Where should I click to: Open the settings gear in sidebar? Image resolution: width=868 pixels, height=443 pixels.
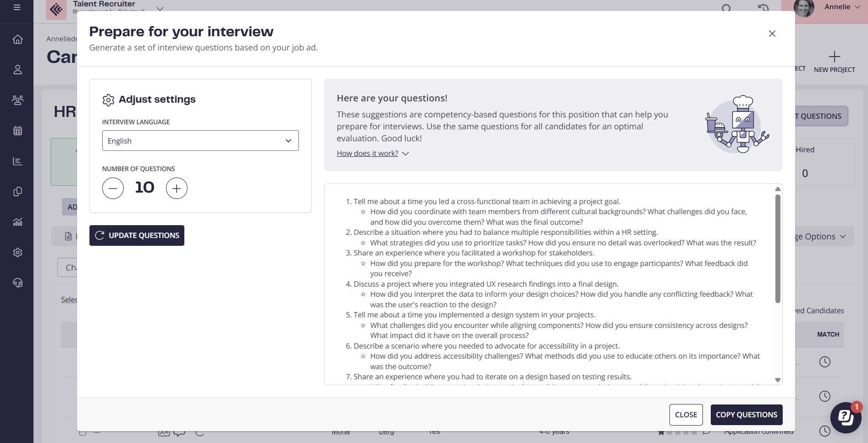[17, 252]
